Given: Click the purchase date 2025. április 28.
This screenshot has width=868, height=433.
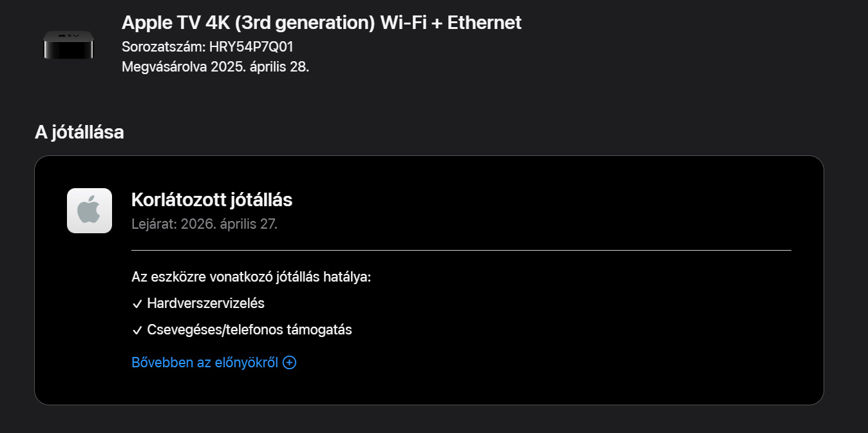Looking at the screenshot, I should pos(259,67).
